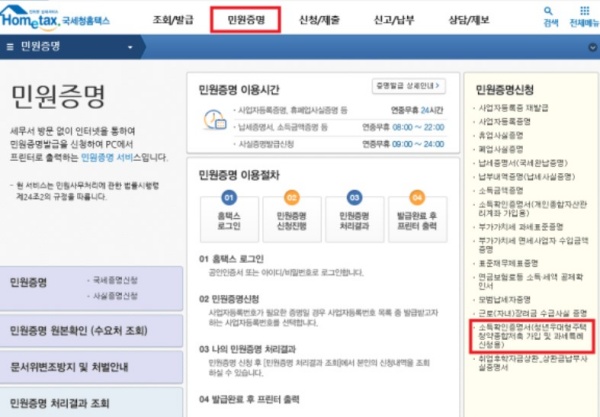The width and height of the screenshot is (600, 417).
Task: Click the step 02 orange circle icon
Action: click(292, 197)
